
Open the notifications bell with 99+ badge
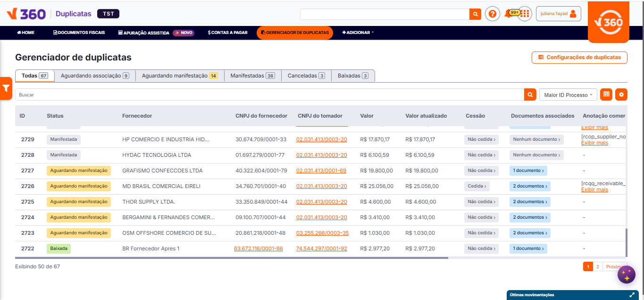click(509, 14)
